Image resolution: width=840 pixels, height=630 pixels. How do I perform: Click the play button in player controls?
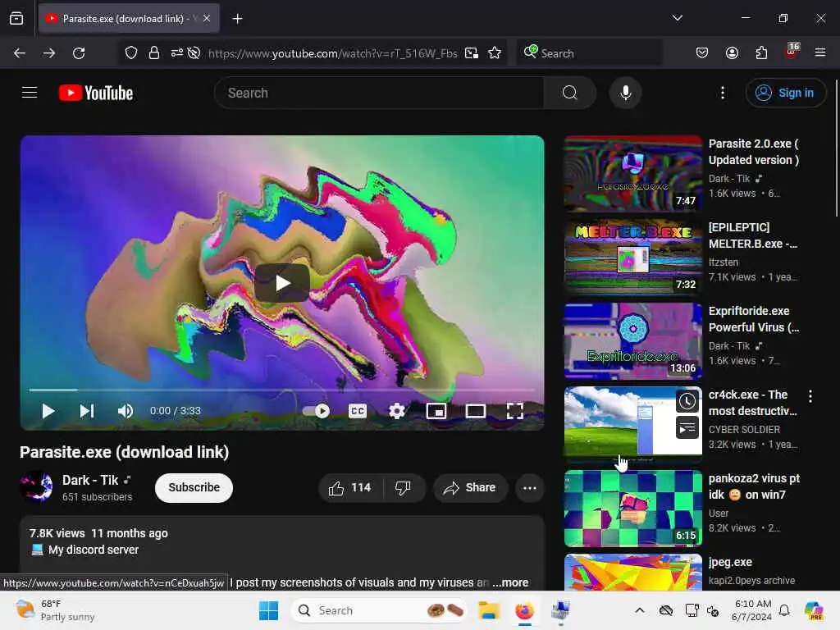coord(48,411)
